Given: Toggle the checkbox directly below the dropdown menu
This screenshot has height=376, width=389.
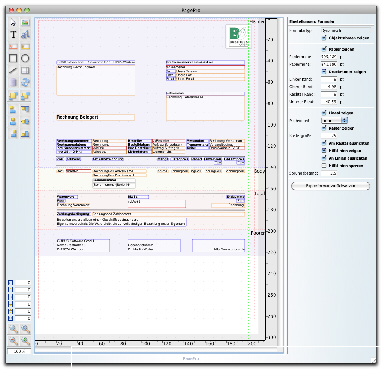Looking at the screenshot, I should coord(324,128).
